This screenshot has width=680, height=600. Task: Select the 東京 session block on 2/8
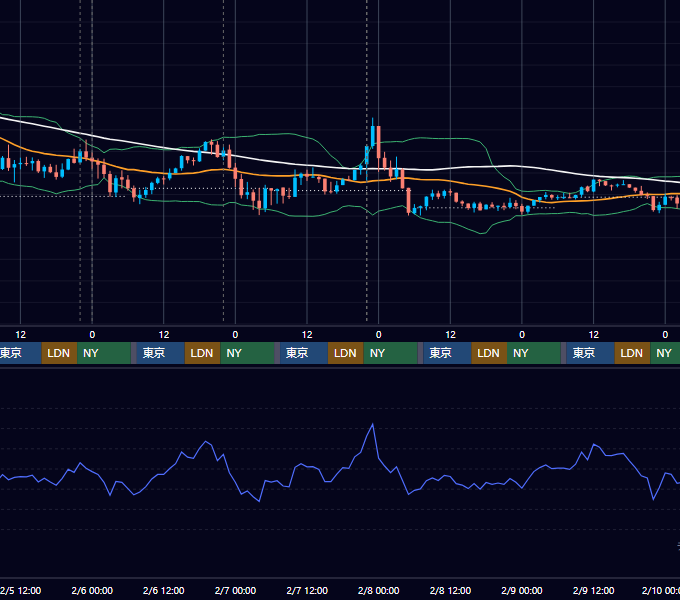pyautogui.click(x=447, y=353)
